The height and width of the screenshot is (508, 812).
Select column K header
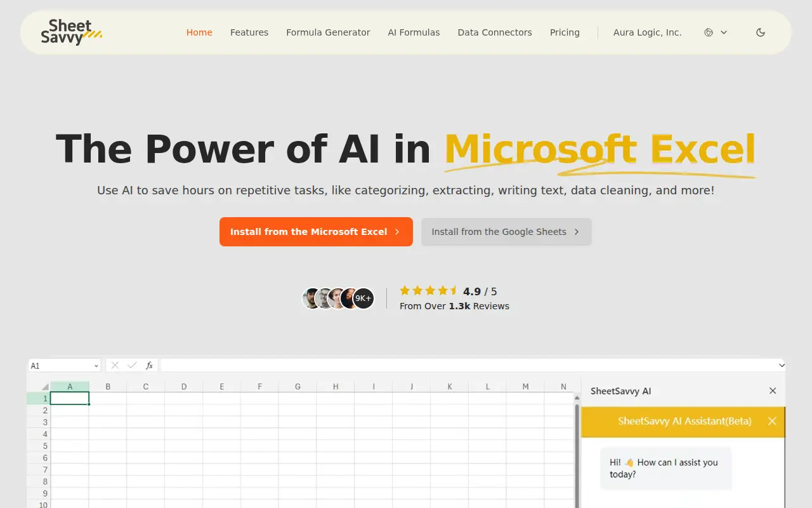tap(450, 387)
